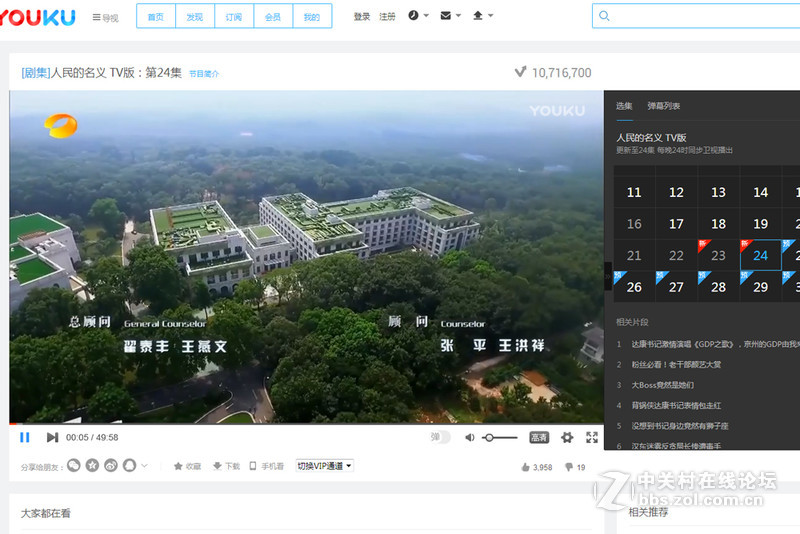Select episode 22
This screenshot has width=800, height=534.
[677, 256]
